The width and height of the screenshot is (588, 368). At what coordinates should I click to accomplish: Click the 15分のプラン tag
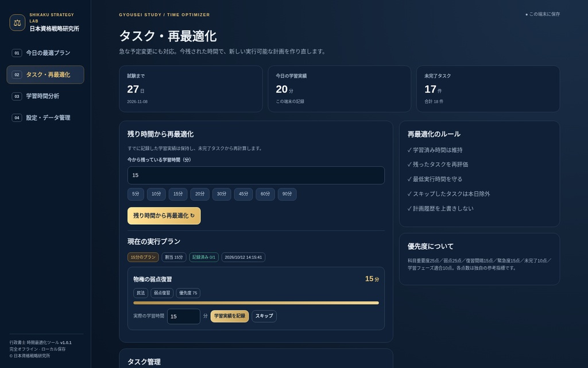coord(143,257)
